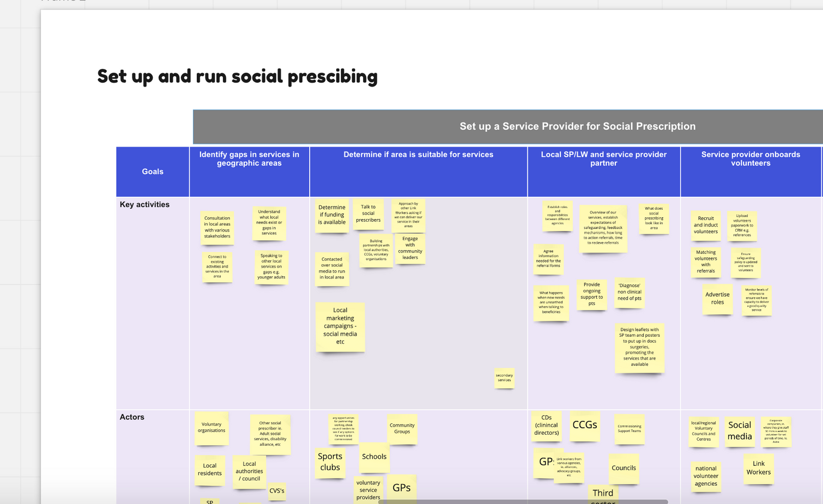Select the board title 'Set up and run social prescibing'
The height and width of the screenshot is (504, 823).
click(237, 76)
